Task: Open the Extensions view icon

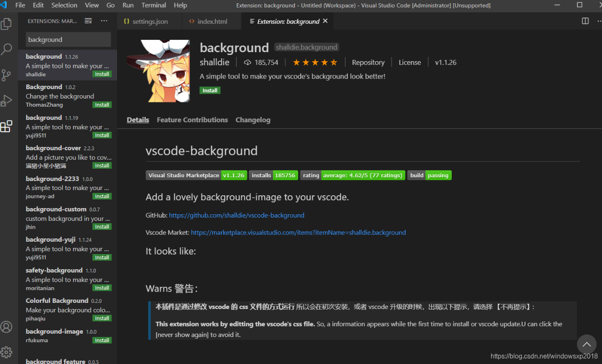Action: 6,126
